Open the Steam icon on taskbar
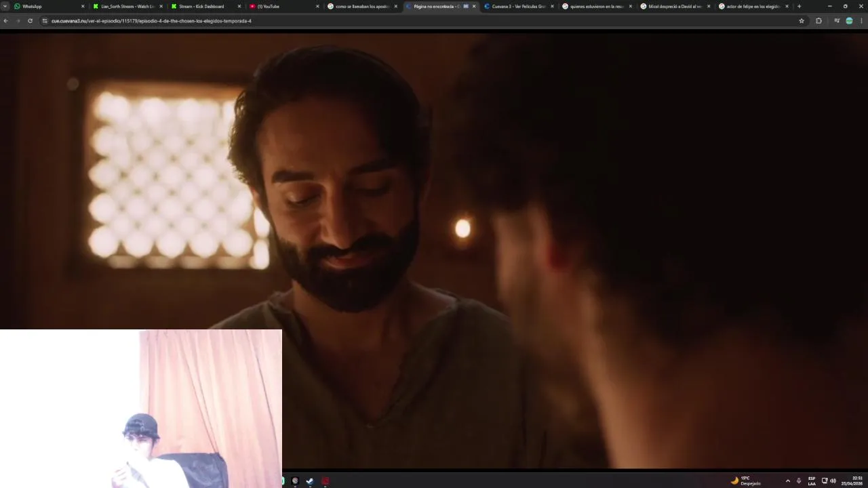Viewport: 868px width, 488px height. click(x=310, y=481)
